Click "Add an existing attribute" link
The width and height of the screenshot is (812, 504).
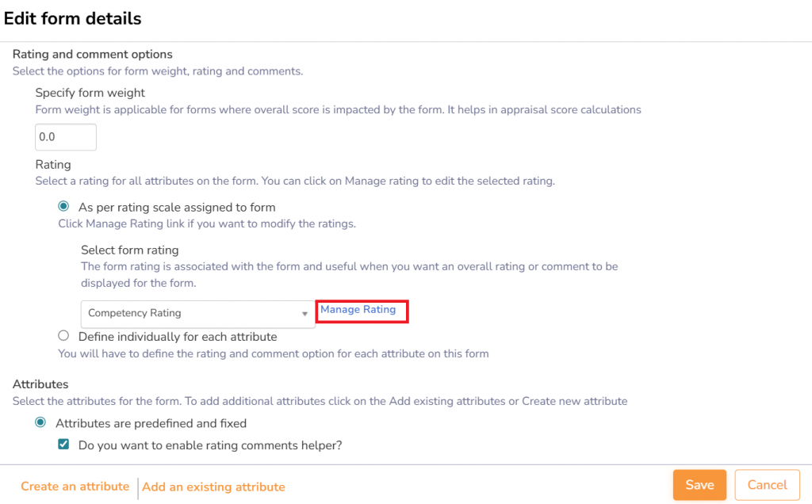point(213,487)
